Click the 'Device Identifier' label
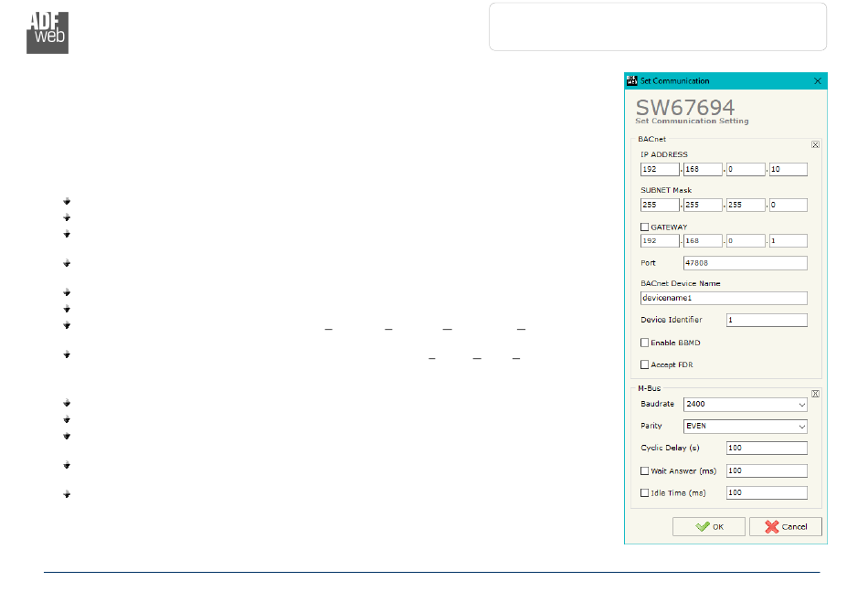The image size is (868, 602). pyautogui.click(x=671, y=320)
